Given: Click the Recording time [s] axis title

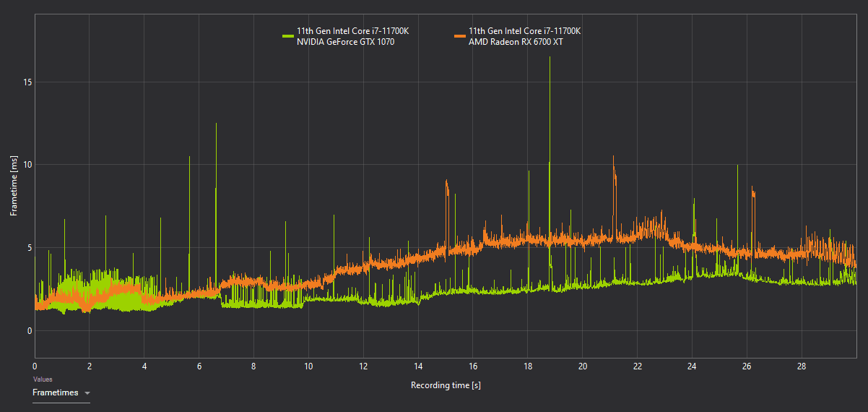Looking at the screenshot, I should 446,385.
